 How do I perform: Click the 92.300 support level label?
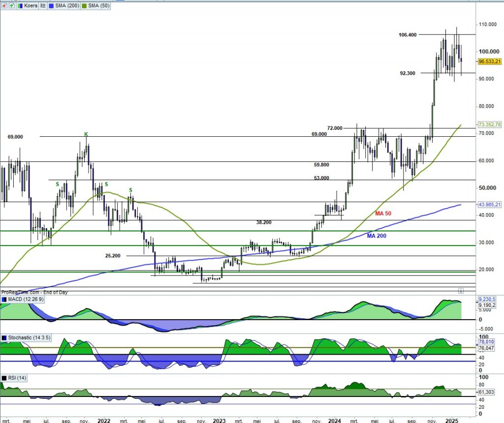point(408,73)
